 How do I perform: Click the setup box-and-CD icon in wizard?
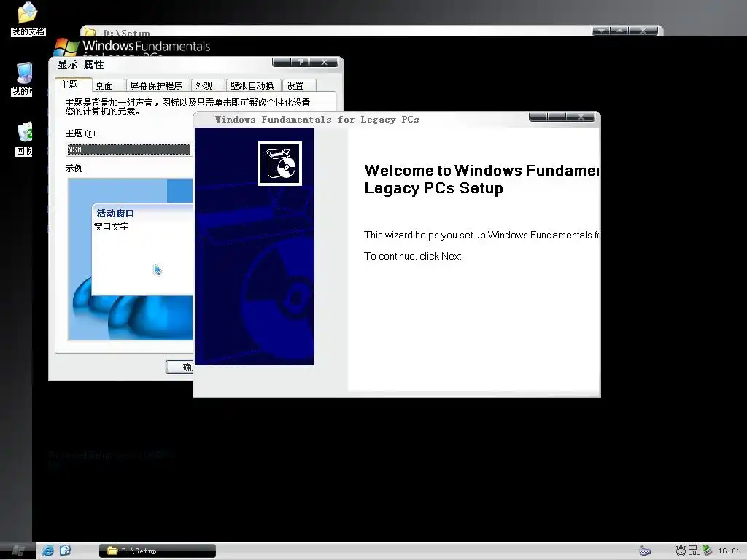pos(279,164)
